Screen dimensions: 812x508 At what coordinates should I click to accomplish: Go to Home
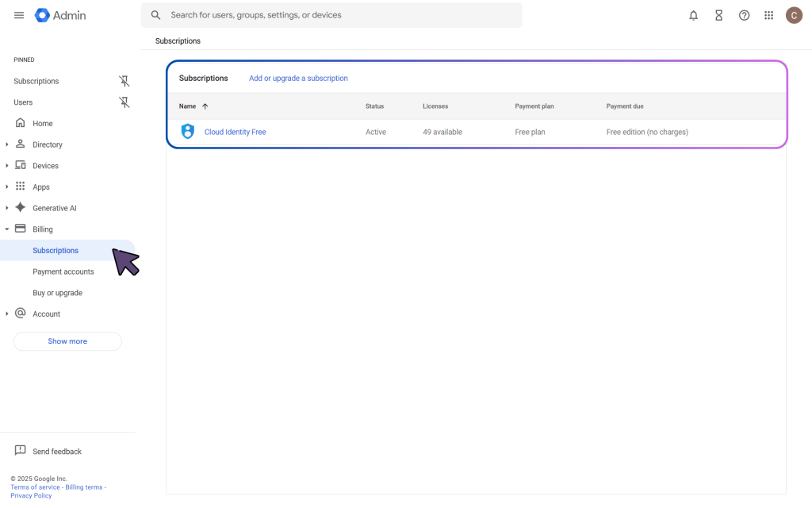pos(43,123)
